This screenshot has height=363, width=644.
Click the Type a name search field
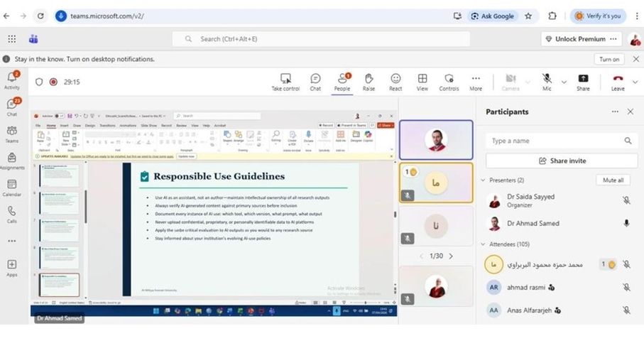click(554, 141)
